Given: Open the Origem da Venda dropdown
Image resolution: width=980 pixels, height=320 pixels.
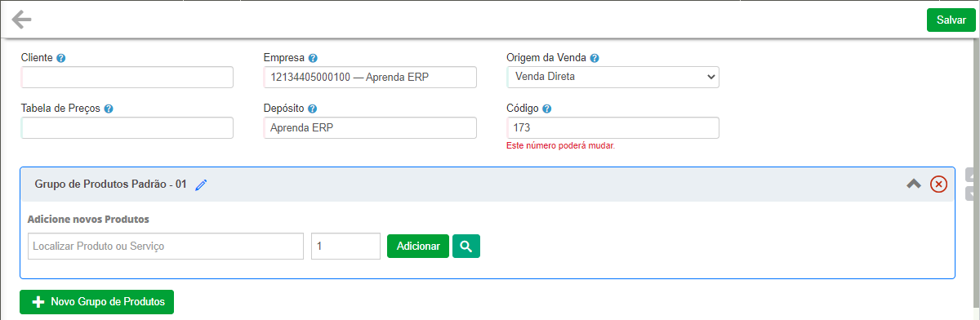Looking at the screenshot, I should [x=613, y=78].
